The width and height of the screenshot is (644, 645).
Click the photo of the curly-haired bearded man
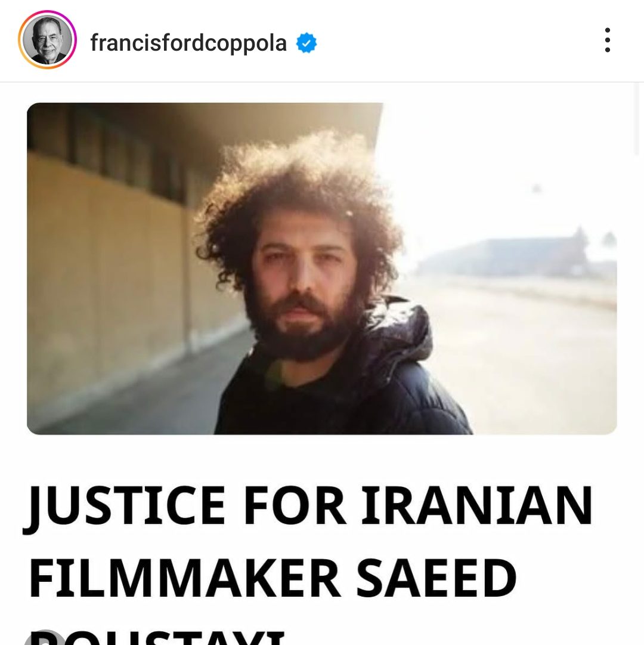tap(321, 268)
